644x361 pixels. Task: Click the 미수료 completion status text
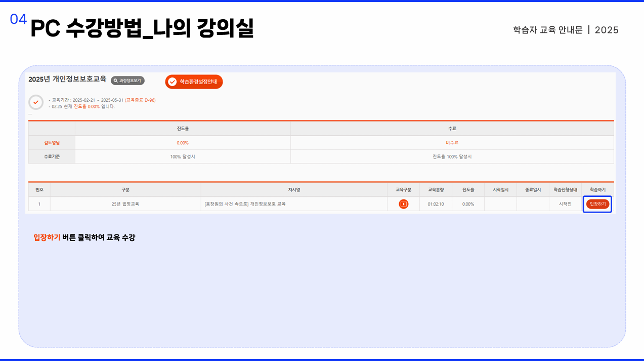pyautogui.click(x=452, y=143)
